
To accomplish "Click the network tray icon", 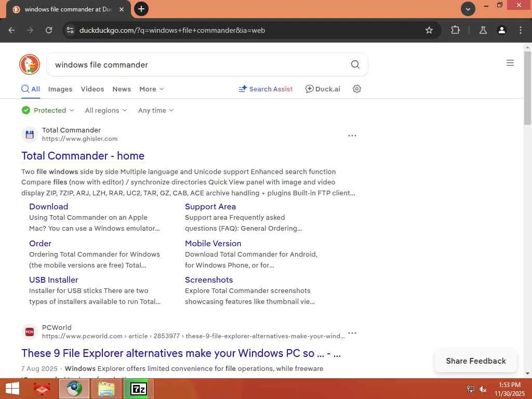I will click(x=470, y=389).
